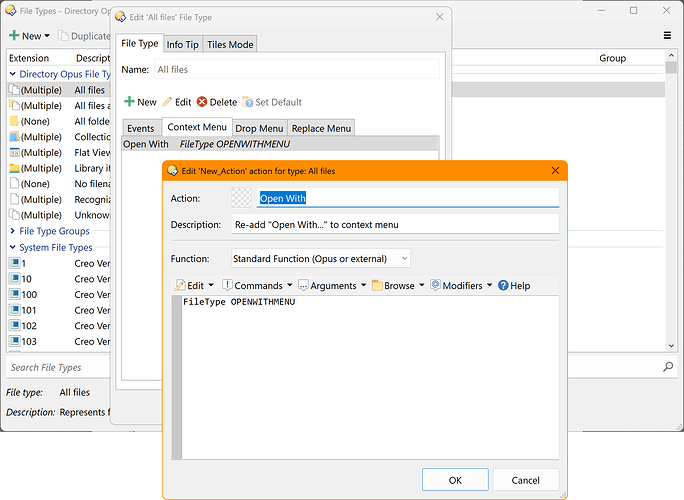Viewport: 684px width, 500px height.
Task: Click the Action name field
Action: (x=407, y=198)
